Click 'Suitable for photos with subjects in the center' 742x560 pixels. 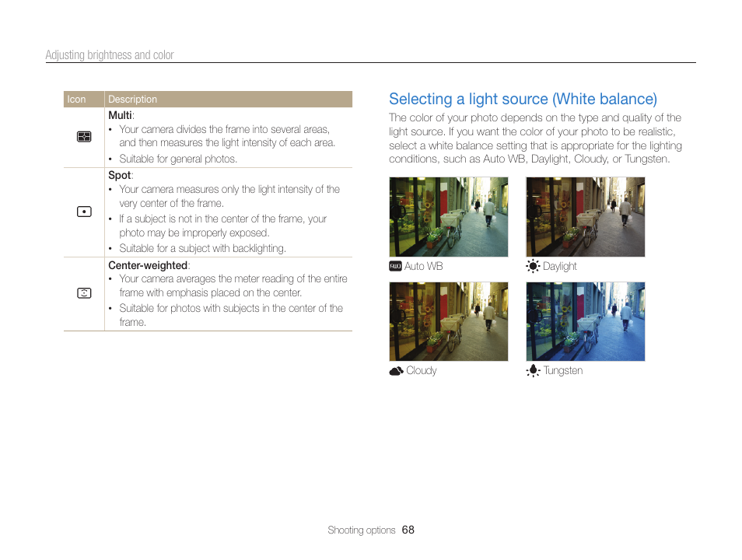pos(231,315)
